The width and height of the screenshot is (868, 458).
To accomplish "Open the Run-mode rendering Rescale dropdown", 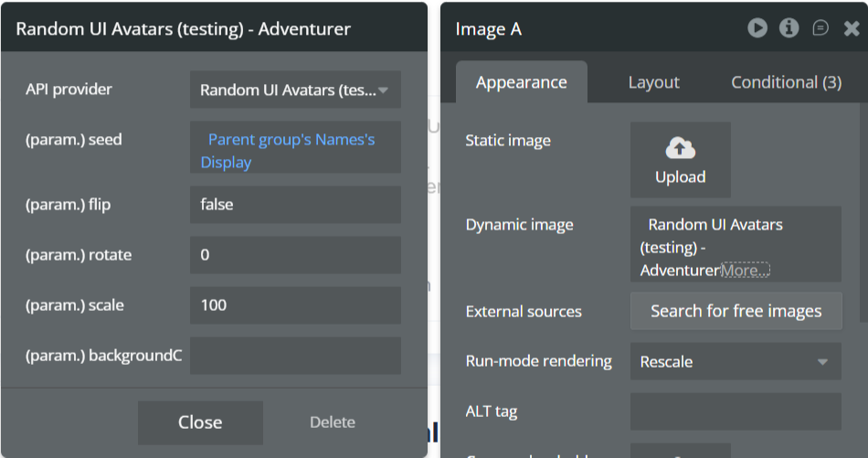I will [735, 362].
